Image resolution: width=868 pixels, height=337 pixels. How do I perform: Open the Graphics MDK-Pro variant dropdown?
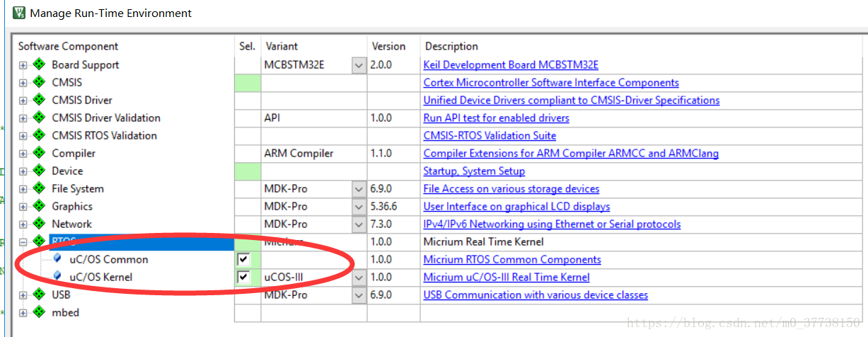click(359, 207)
